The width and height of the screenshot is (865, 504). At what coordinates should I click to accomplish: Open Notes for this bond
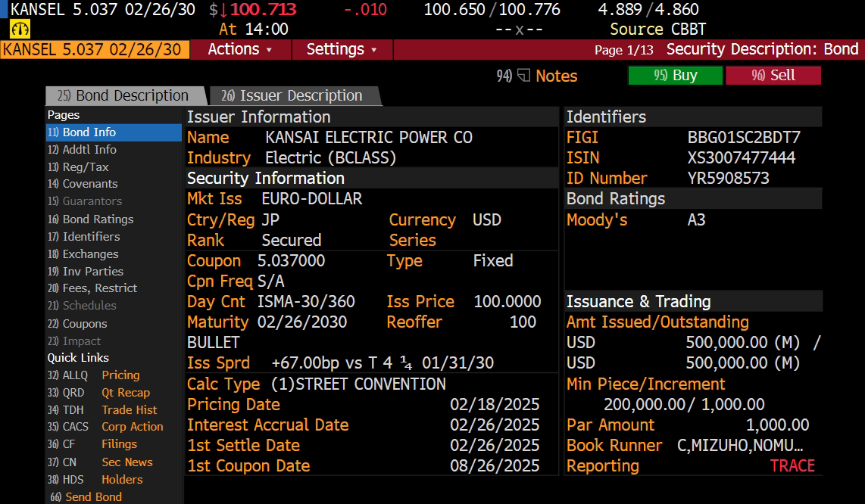[556, 76]
